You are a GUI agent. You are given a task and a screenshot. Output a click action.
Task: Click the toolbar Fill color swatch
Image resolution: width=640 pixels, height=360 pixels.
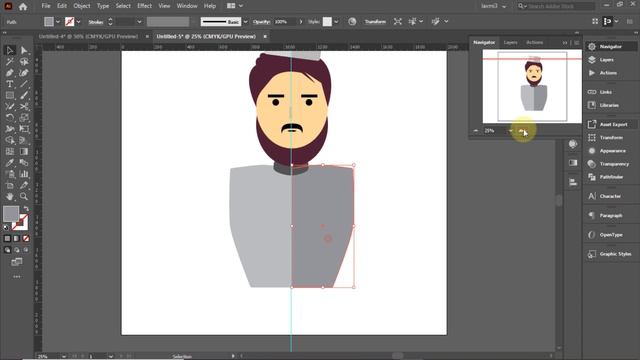coord(11,214)
